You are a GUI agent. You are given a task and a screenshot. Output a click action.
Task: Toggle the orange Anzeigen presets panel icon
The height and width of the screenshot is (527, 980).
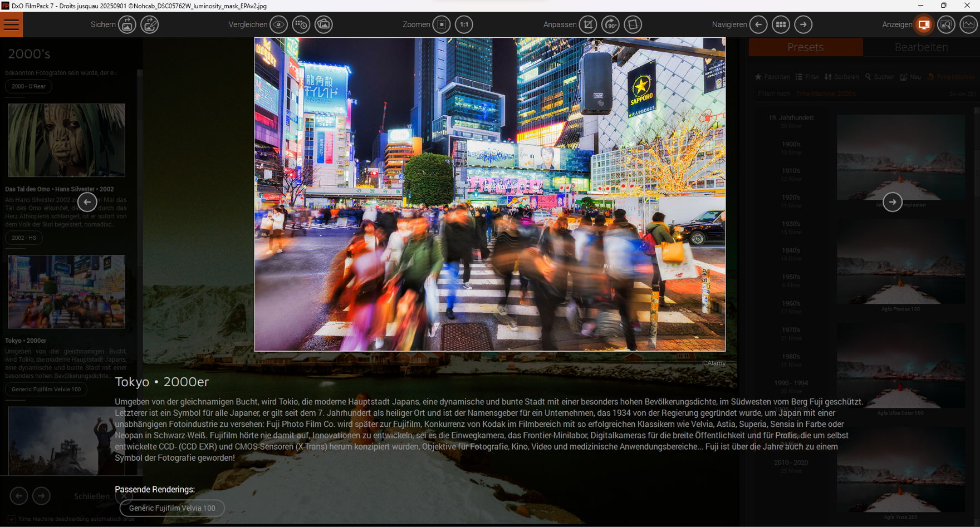[x=924, y=24]
